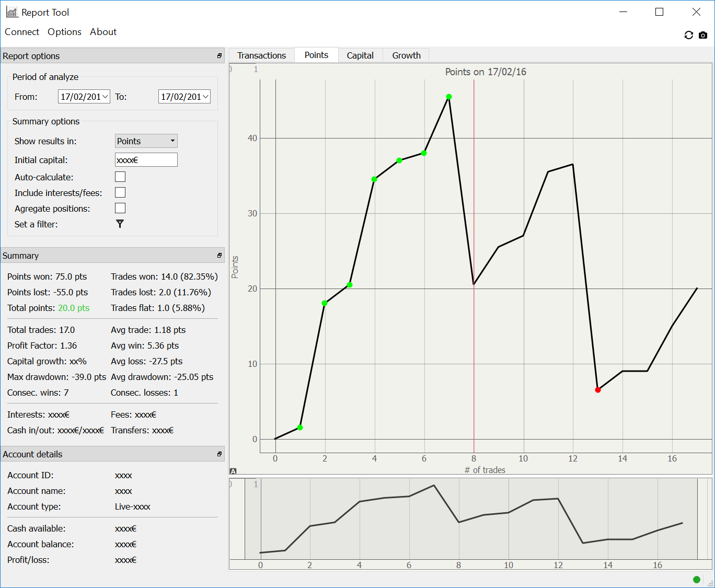Check the Agregate positions checkbox

[120, 208]
